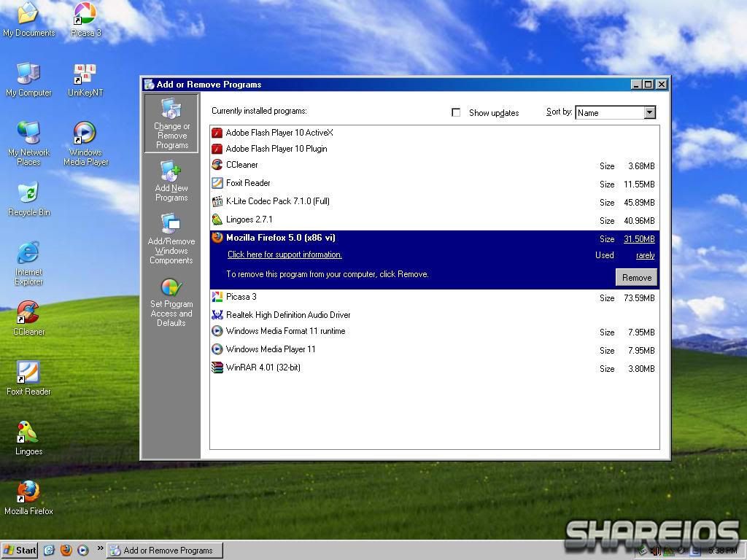The width and height of the screenshot is (747, 560).
Task: Click Add New Programs sidebar icon
Action: click(x=171, y=181)
